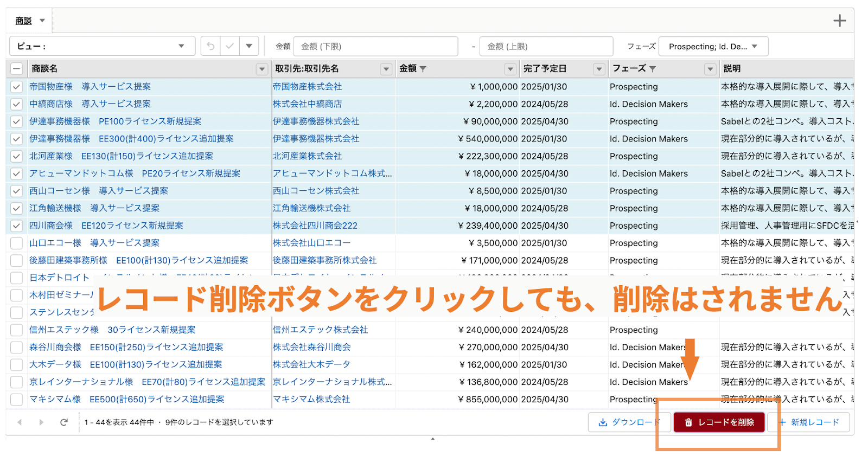Click the 完了予定日 column header label
Viewport: 868px width, 469px height.
(545, 69)
